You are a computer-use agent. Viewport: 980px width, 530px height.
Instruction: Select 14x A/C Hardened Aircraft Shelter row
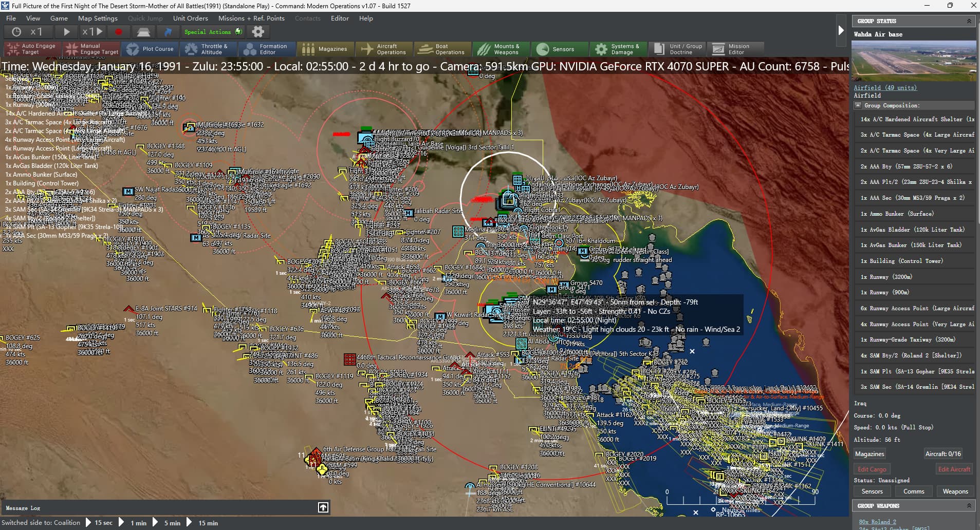(915, 119)
